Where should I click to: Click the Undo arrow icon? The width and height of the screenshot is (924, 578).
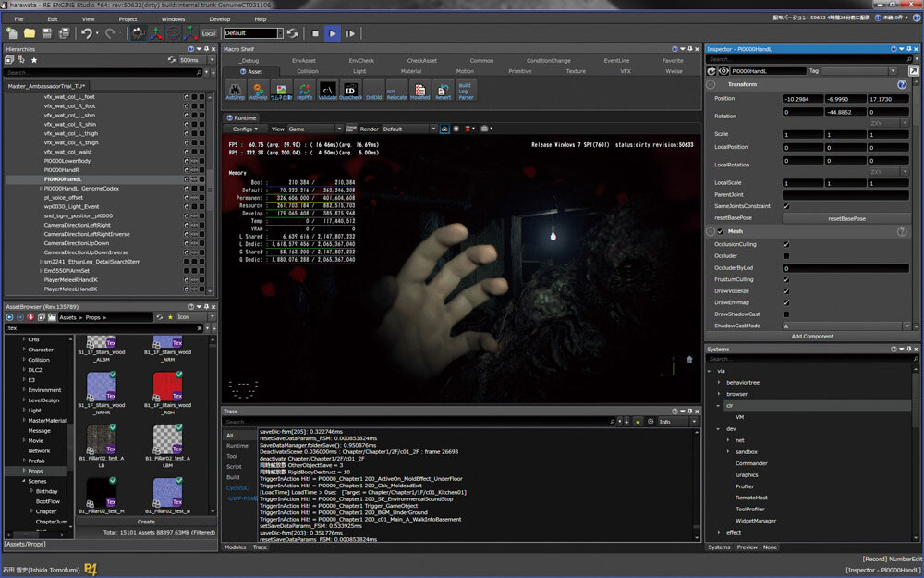(87, 33)
